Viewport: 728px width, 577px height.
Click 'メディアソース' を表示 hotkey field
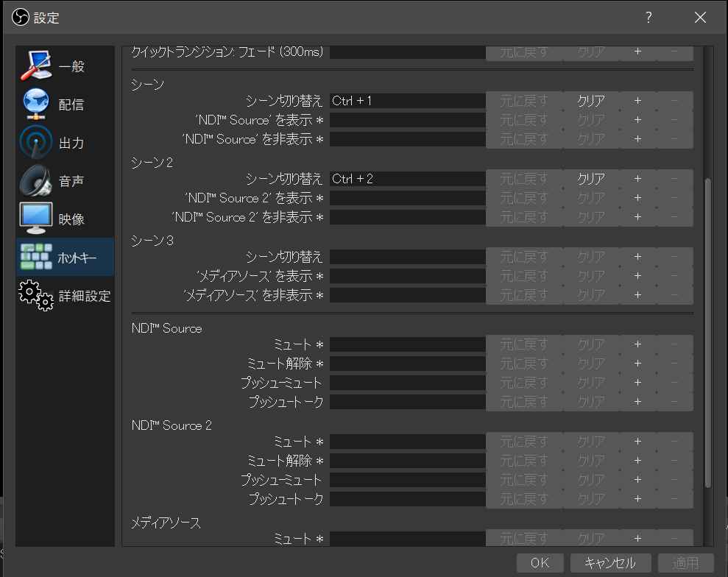408,276
